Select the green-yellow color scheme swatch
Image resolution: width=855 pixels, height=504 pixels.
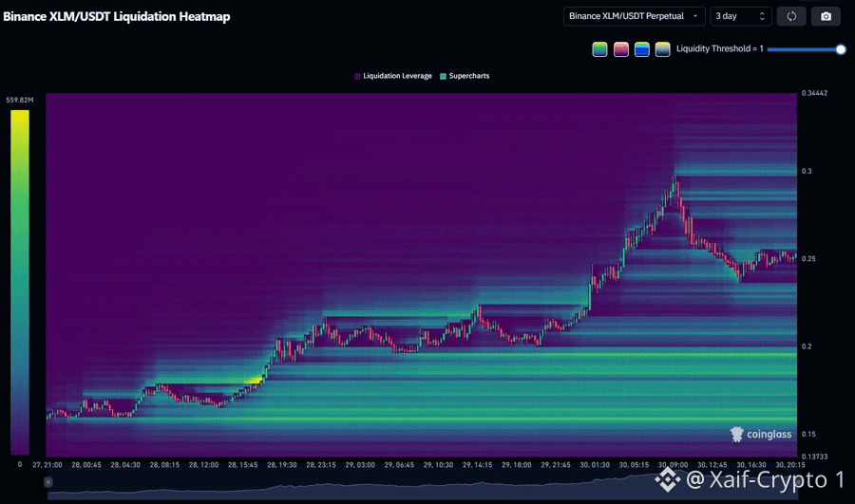[599, 49]
